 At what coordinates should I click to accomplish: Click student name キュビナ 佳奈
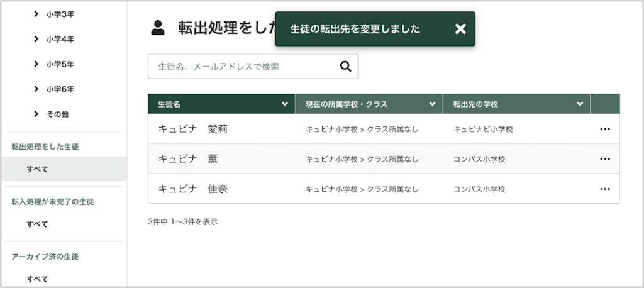pyautogui.click(x=192, y=189)
